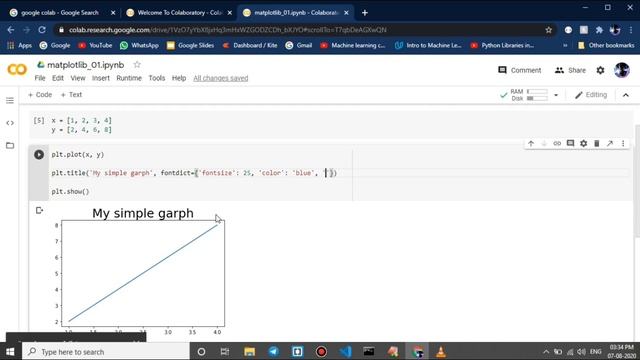
Task: Click the notebook vertical scrollbar
Action: tap(637, 180)
